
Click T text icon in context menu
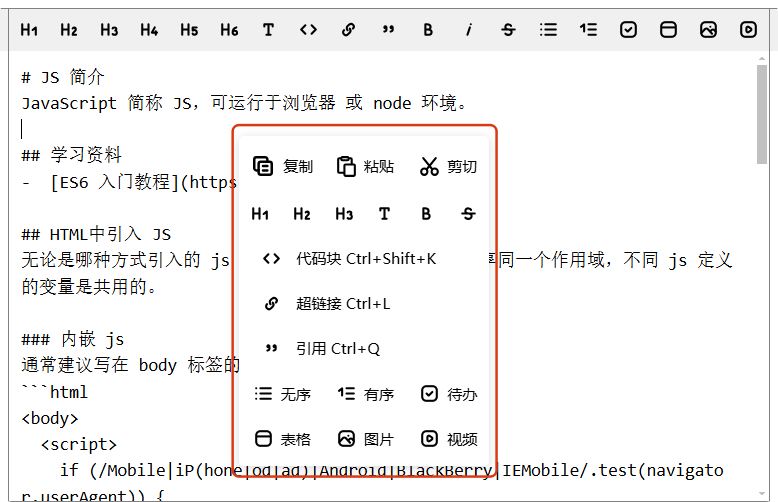pos(385,214)
